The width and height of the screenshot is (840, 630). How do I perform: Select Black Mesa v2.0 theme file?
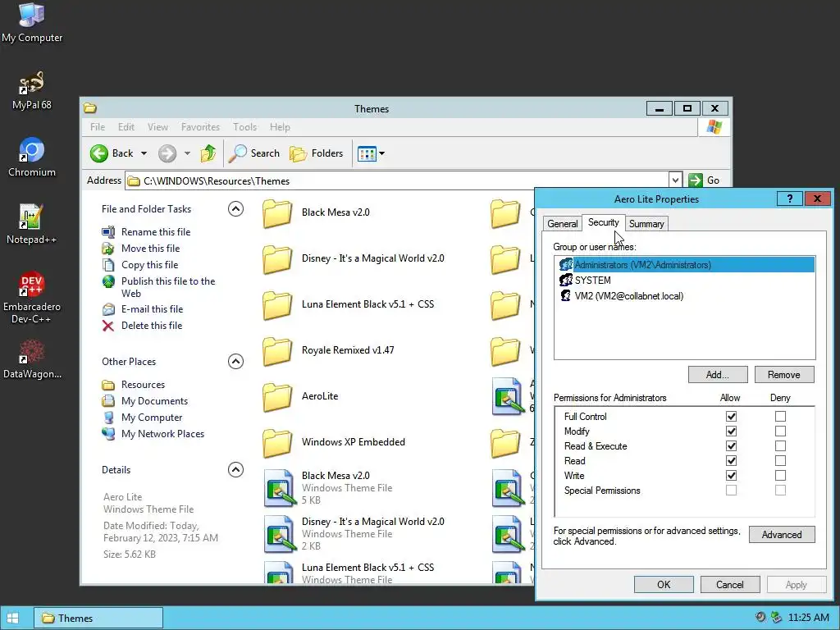328,487
